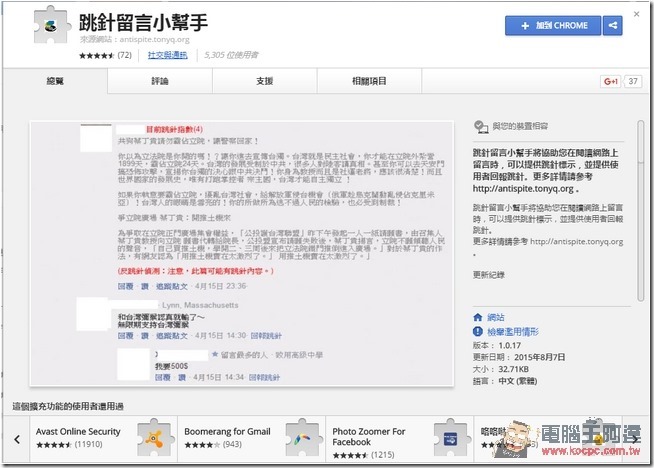Click the 與您的裝置相容 label
The height and width of the screenshot is (468, 654).
pyautogui.click(x=520, y=126)
